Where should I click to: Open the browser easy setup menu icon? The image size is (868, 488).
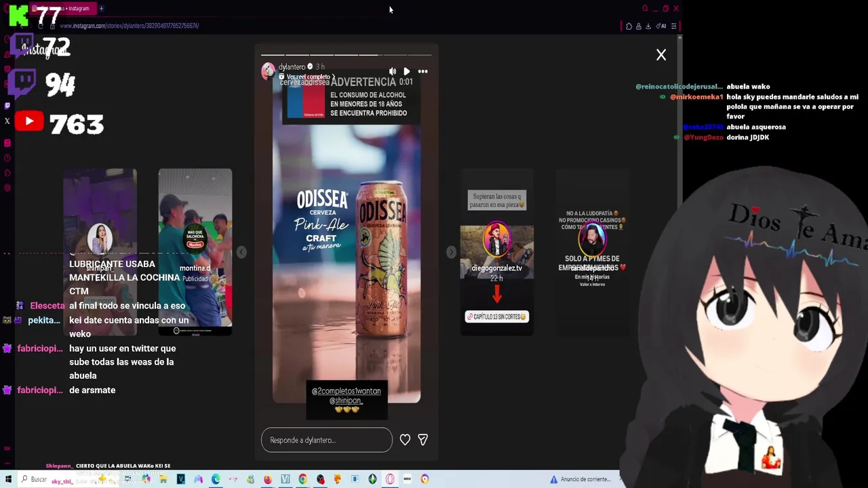point(673,26)
